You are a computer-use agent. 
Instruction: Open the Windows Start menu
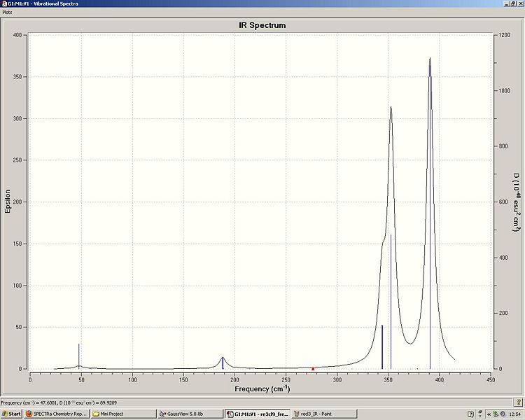(x=10, y=414)
